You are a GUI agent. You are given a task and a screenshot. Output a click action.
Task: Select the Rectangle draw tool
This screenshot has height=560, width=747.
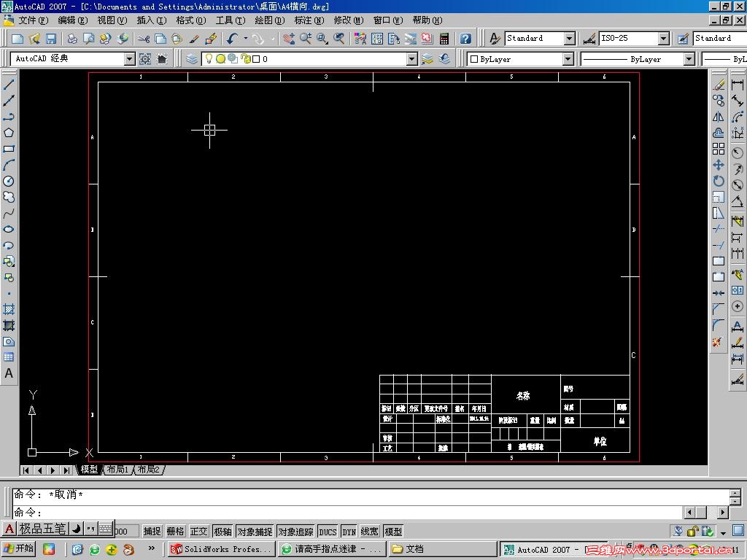pos(9,149)
